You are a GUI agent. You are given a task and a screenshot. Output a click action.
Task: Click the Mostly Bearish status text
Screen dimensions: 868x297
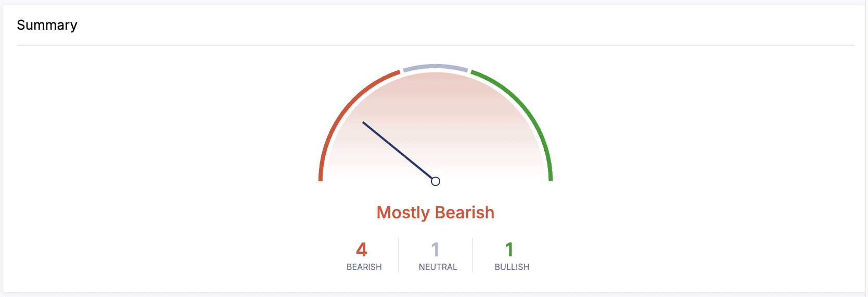coord(435,213)
